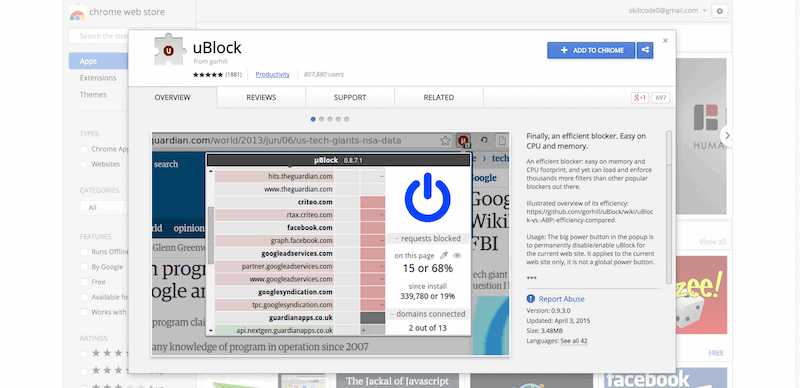Image resolution: width=800 pixels, height=388 pixels.
Task: Click the Report Abuse link
Action: (562, 299)
